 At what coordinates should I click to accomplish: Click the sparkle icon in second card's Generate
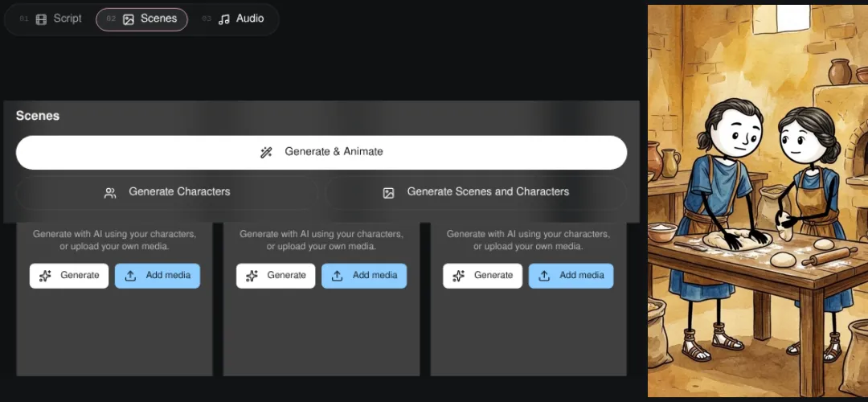pos(252,276)
